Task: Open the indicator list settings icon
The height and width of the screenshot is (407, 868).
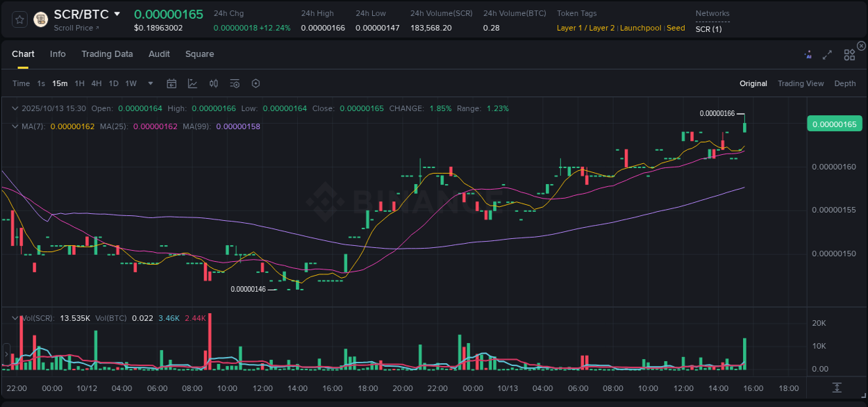Action: [234, 83]
